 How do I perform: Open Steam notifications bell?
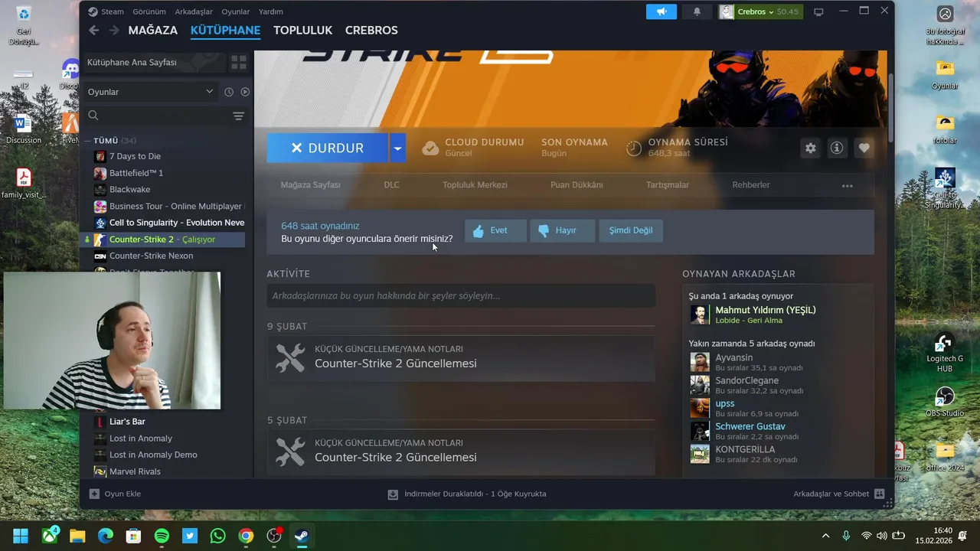pyautogui.click(x=697, y=11)
